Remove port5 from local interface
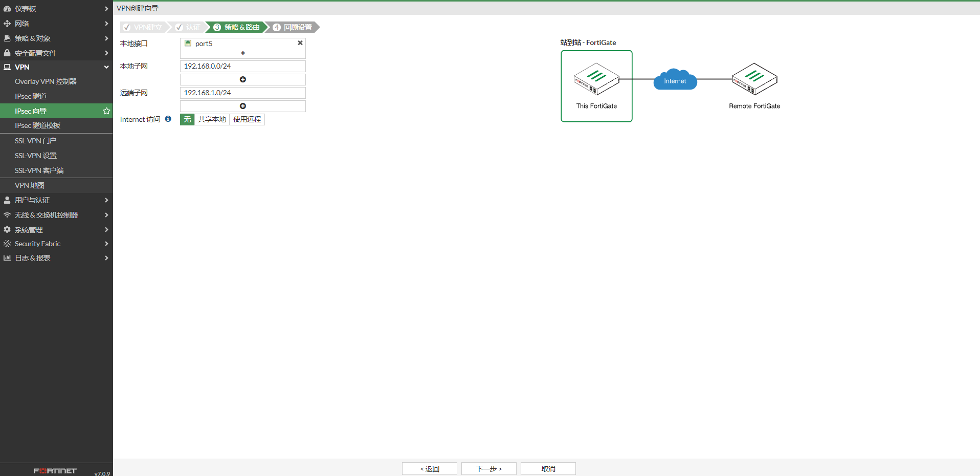The height and width of the screenshot is (476, 980). click(300, 43)
